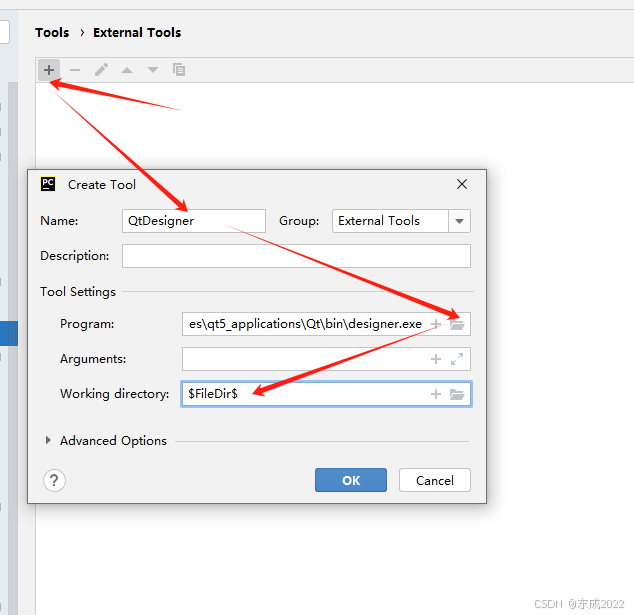Confirm with the OK button

[x=351, y=480]
